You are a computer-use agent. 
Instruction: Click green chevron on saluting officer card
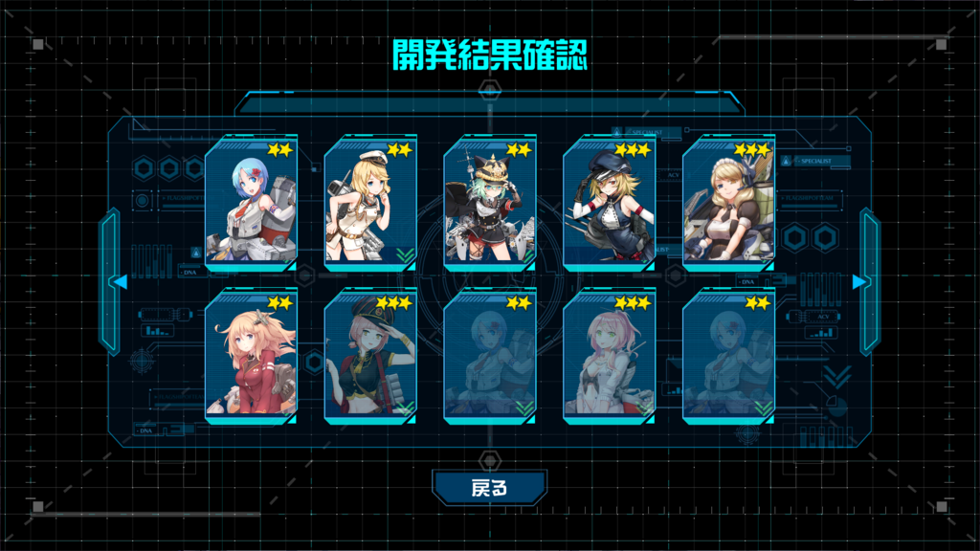pyautogui.click(x=405, y=408)
